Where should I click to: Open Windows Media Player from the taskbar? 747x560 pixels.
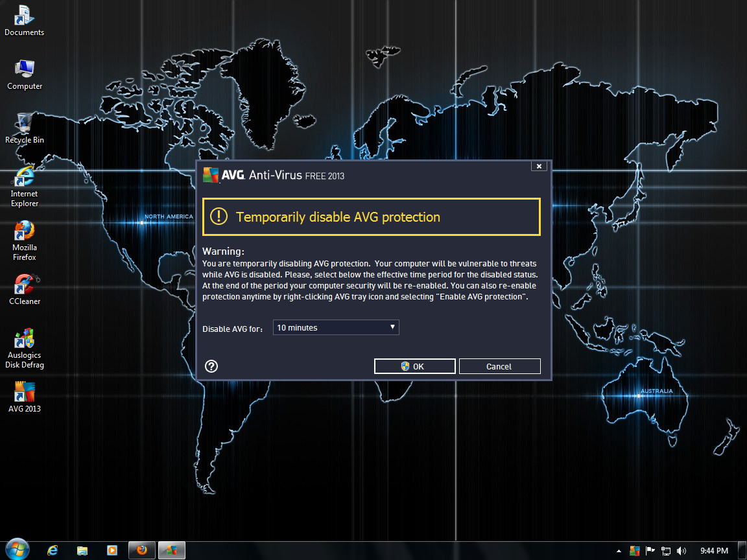coord(112,550)
